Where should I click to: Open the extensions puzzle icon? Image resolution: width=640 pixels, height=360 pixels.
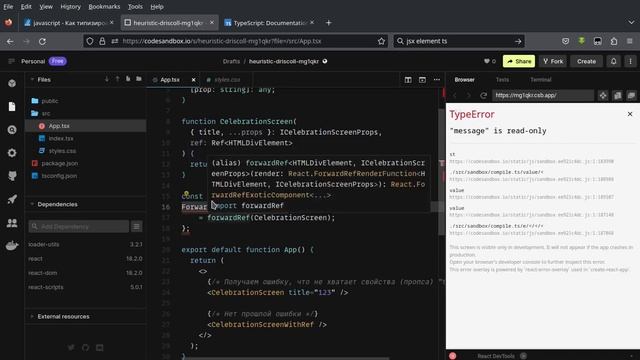click(x=614, y=41)
